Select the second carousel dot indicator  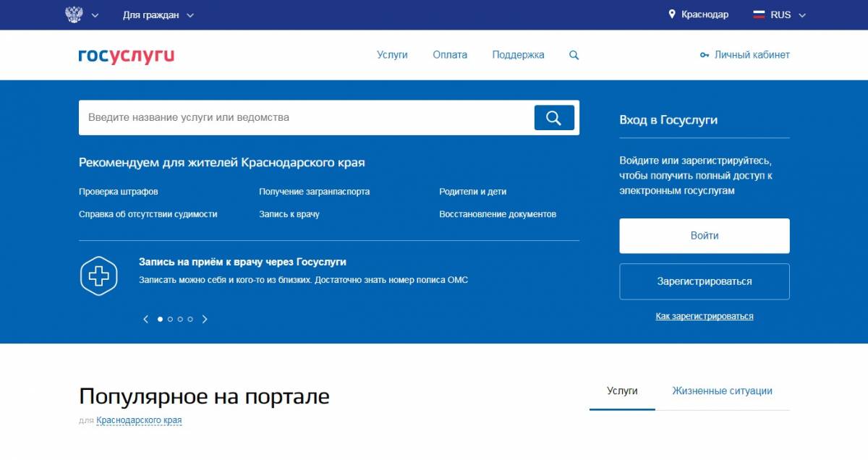click(x=170, y=319)
